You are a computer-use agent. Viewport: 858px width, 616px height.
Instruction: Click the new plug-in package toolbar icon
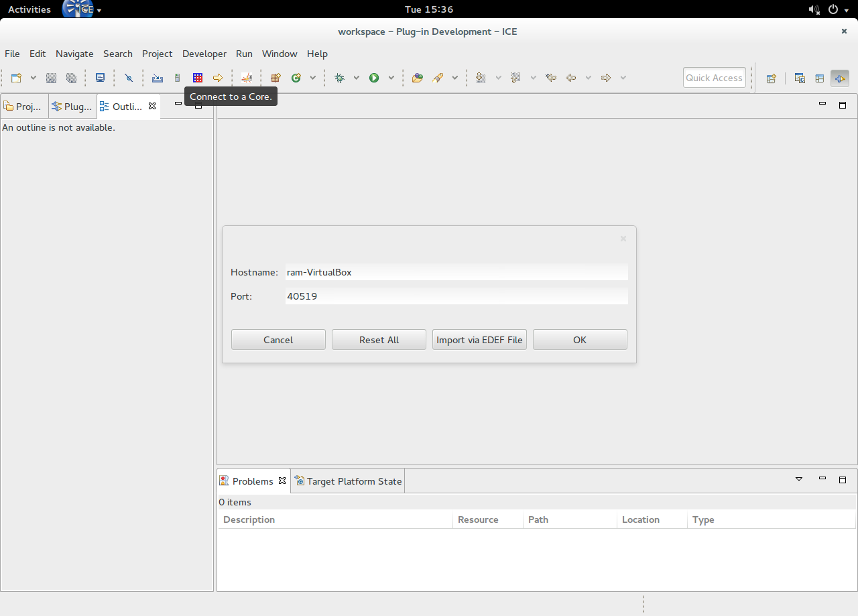pyautogui.click(x=275, y=78)
